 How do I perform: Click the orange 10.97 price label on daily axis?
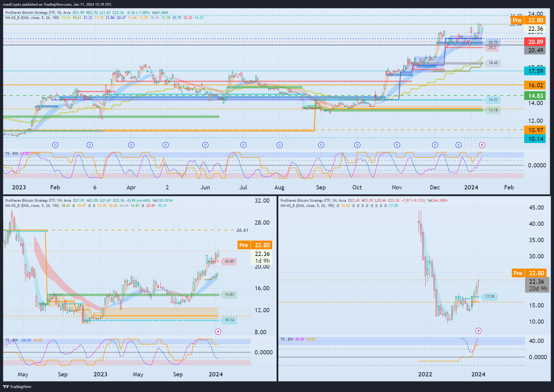(535, 130)
